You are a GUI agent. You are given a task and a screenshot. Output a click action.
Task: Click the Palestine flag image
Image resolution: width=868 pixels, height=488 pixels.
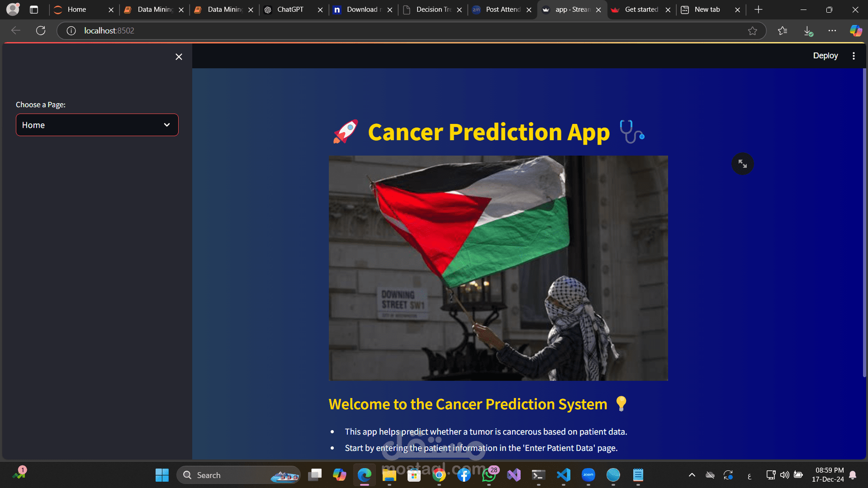coord(498,268)
